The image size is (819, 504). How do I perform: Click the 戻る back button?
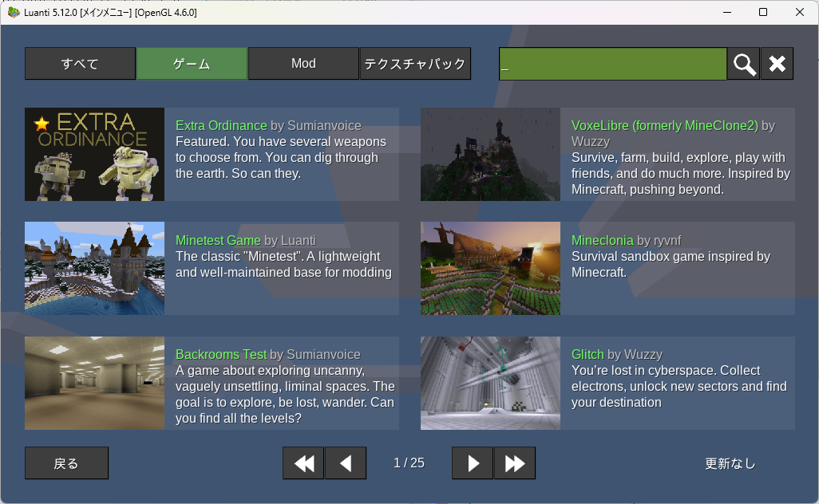click(x=66, y=463)
